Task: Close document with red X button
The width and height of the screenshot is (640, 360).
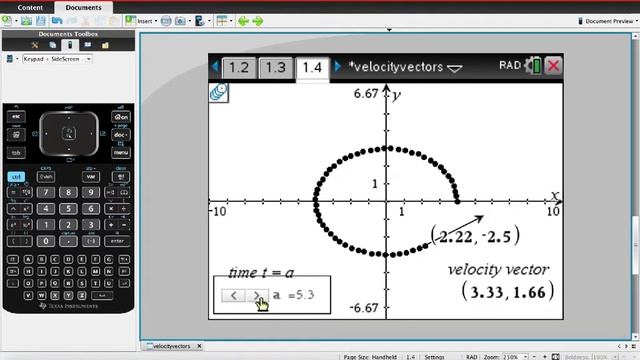Action: coord(553,66)
